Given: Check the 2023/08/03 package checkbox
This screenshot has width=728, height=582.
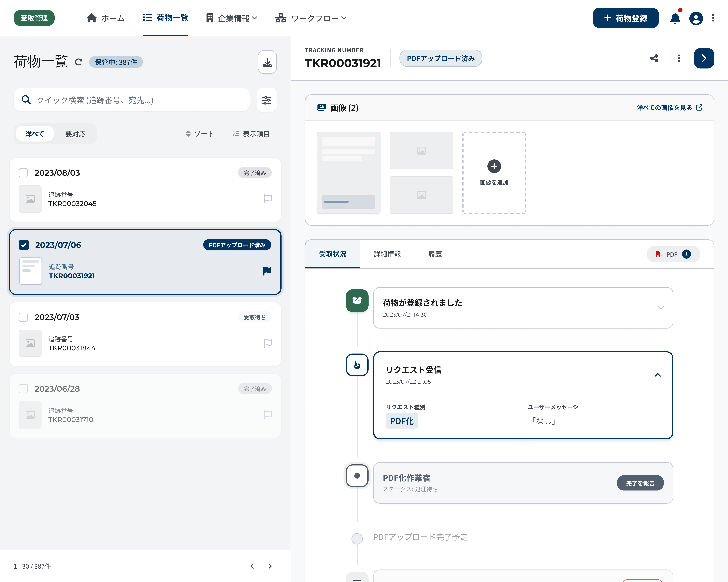Looking at the screenshot, I should pos(23,173).
